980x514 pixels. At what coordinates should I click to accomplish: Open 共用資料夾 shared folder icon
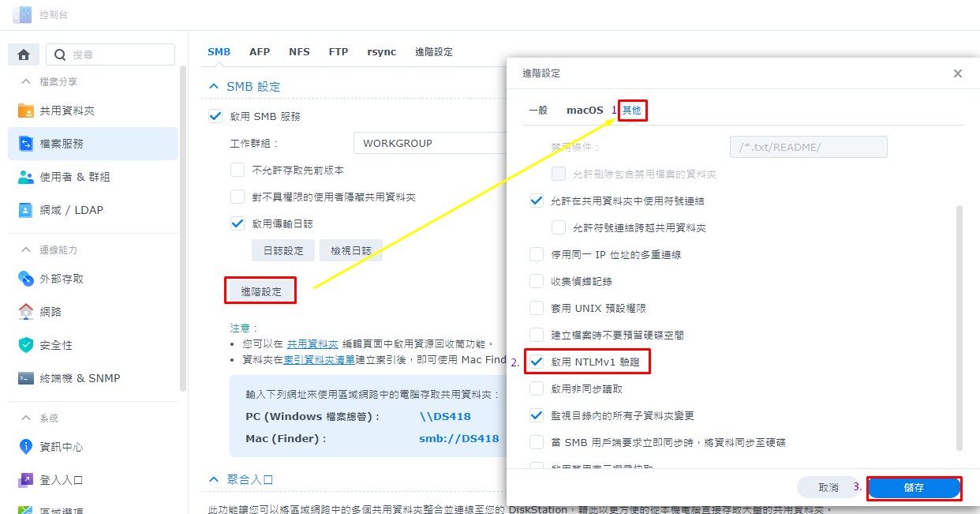(26, 111)
